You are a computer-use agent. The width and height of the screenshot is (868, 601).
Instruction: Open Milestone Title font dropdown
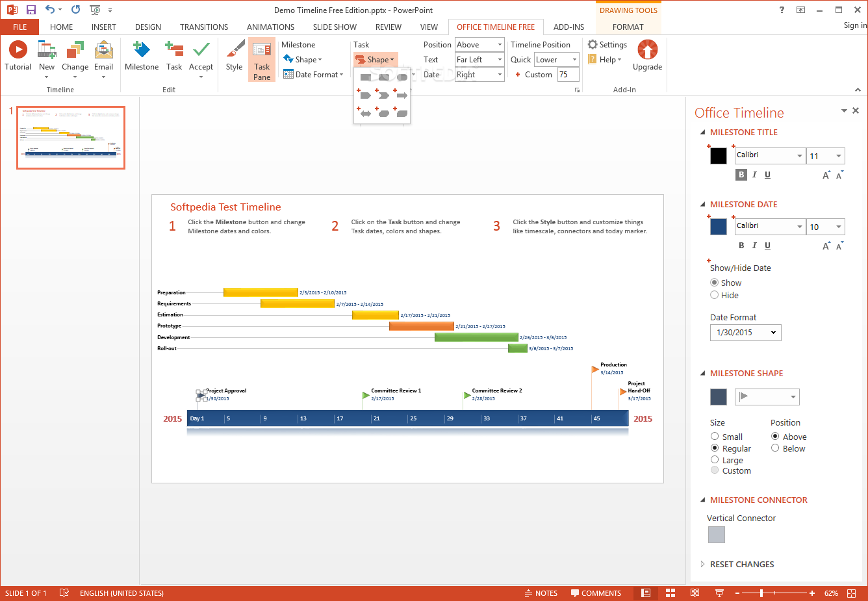800,156
